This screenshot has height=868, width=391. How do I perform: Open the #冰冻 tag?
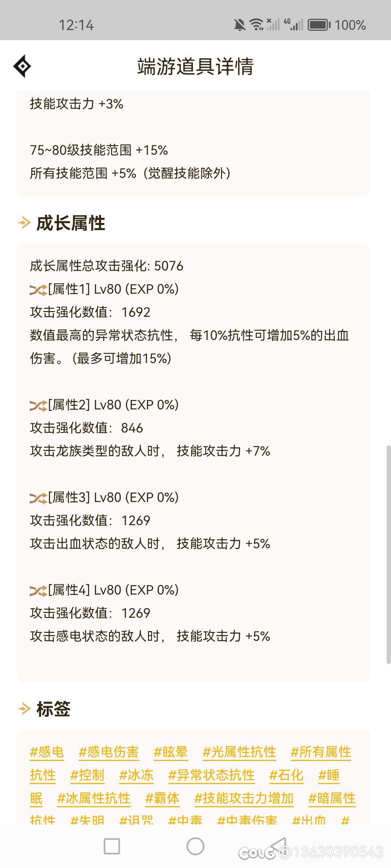tap(136, 775)
